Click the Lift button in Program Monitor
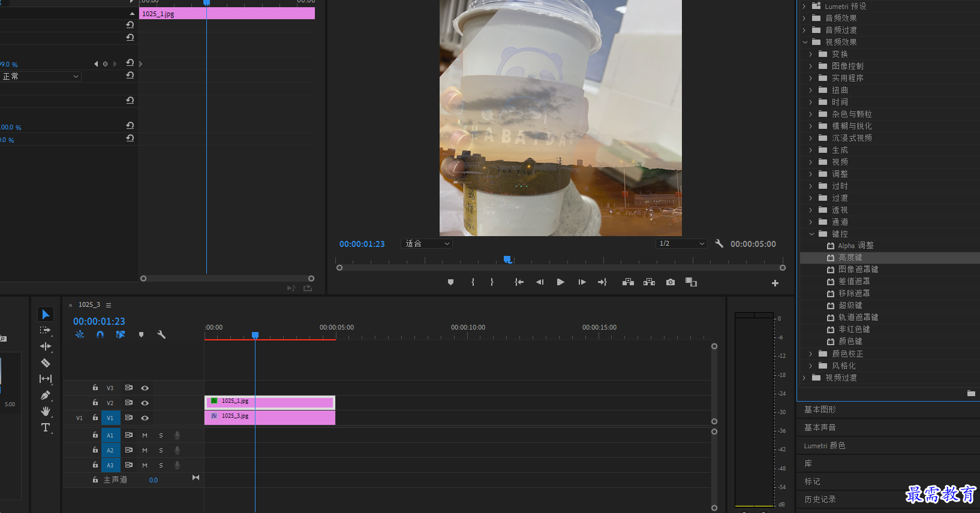Image resolution: width=980 pixels, height=513 pixels. 628,282
